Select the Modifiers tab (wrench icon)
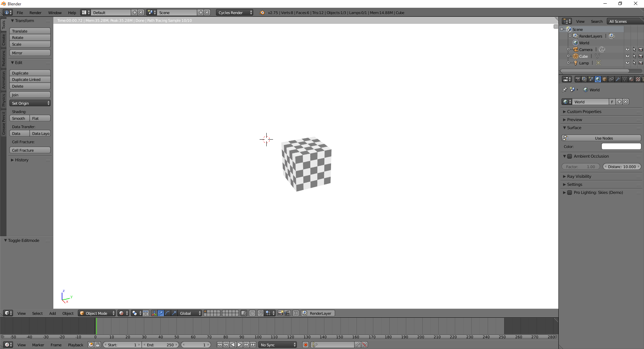The height and width of the screenshot is (349, 644). 618,80
